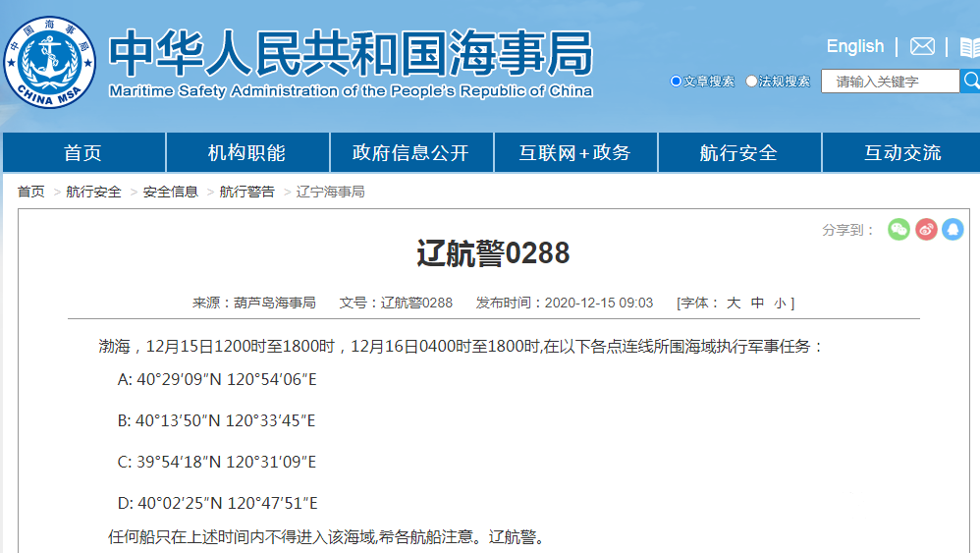Open the 首页 navigation tab
This screenshot has width=980, height=553.
83,152
